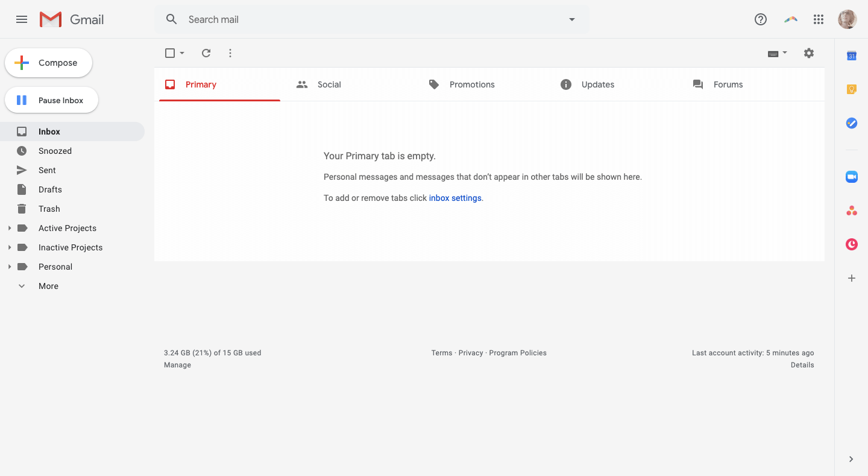Click "Your Primary tab is empty." message
Image resolution: width=868 pixels, height=476 pixels.
click(x=380, y=156)
